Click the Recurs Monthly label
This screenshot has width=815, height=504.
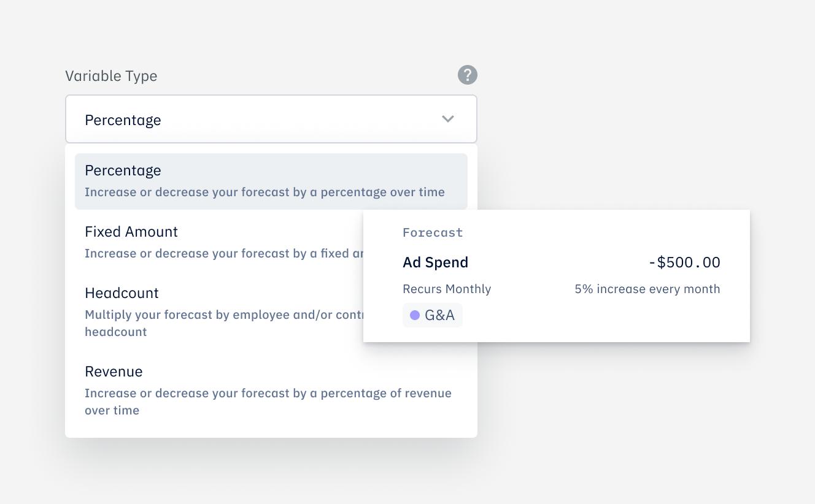click(447, 289)
